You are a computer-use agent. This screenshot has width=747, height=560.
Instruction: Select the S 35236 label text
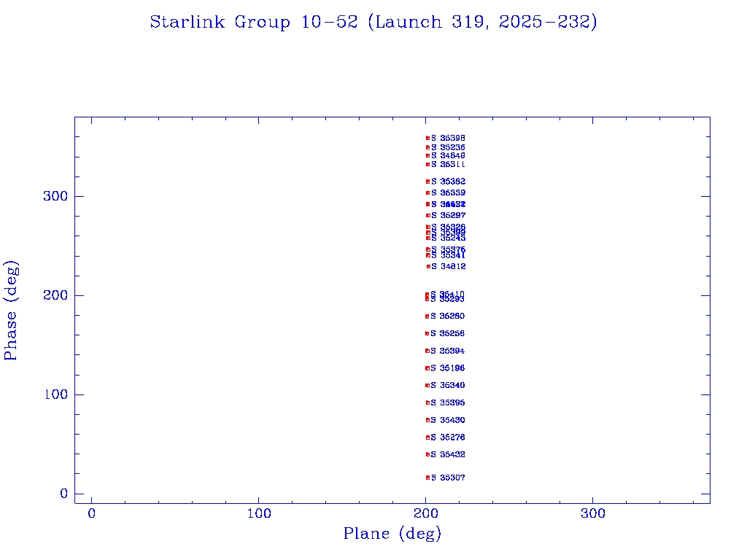point(448,147)
